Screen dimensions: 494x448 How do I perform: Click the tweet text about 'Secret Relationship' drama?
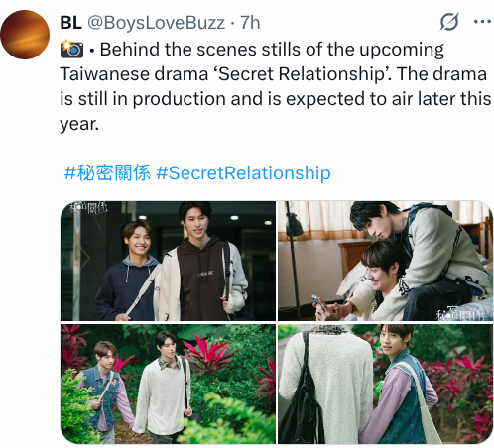point(275,86)
